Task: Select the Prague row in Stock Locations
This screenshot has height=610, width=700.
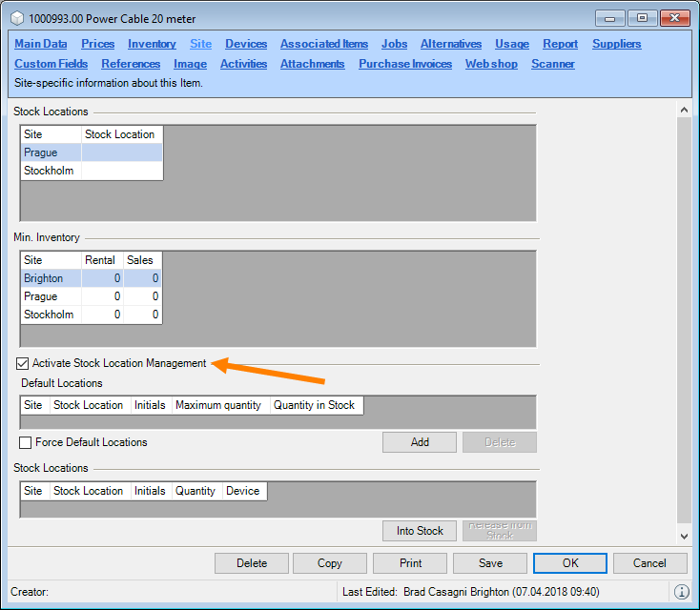Action: pos(41,152)
